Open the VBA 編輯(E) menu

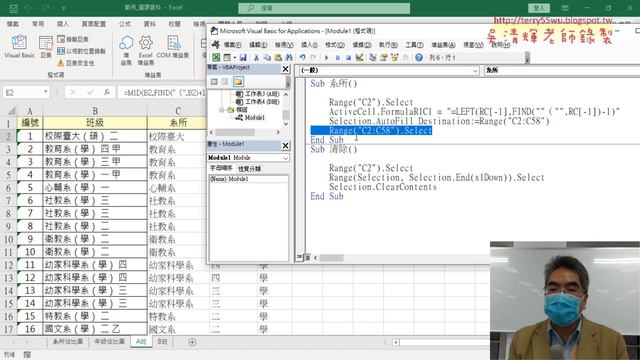(x=258, y=45)
